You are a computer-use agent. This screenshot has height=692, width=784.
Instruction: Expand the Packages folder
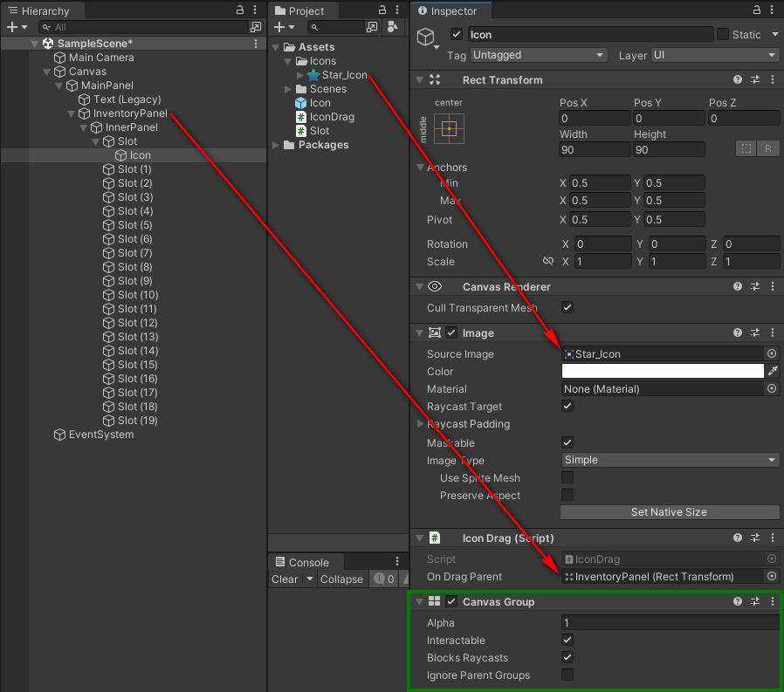[276, 145]
